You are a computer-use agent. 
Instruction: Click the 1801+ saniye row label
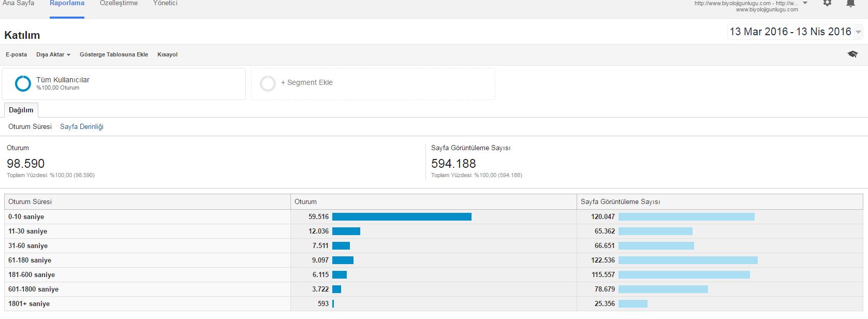pyautogui.click(x=29, y=303)
